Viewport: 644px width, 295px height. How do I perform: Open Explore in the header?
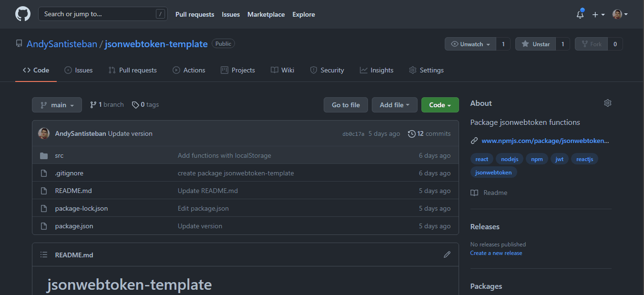304,14
